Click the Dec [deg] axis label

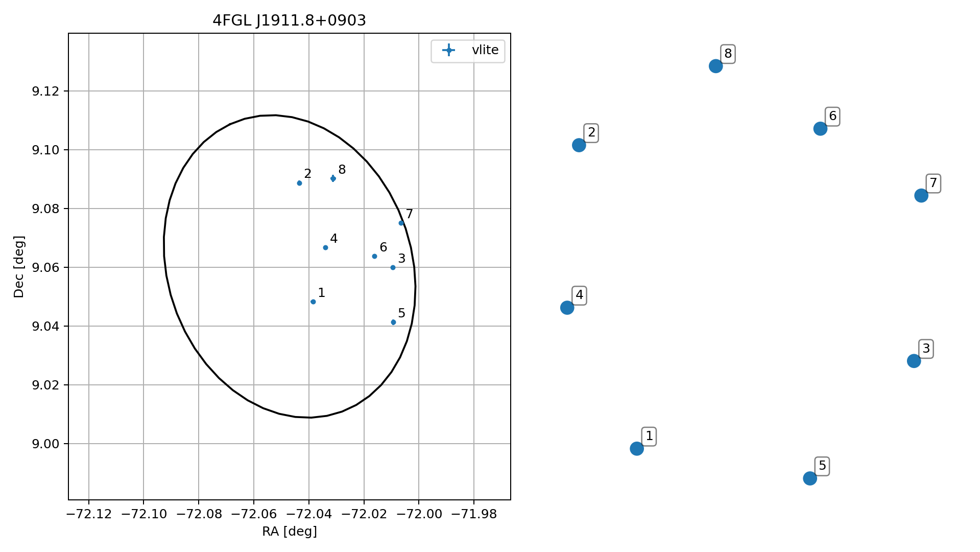click(x=19, y=267)
